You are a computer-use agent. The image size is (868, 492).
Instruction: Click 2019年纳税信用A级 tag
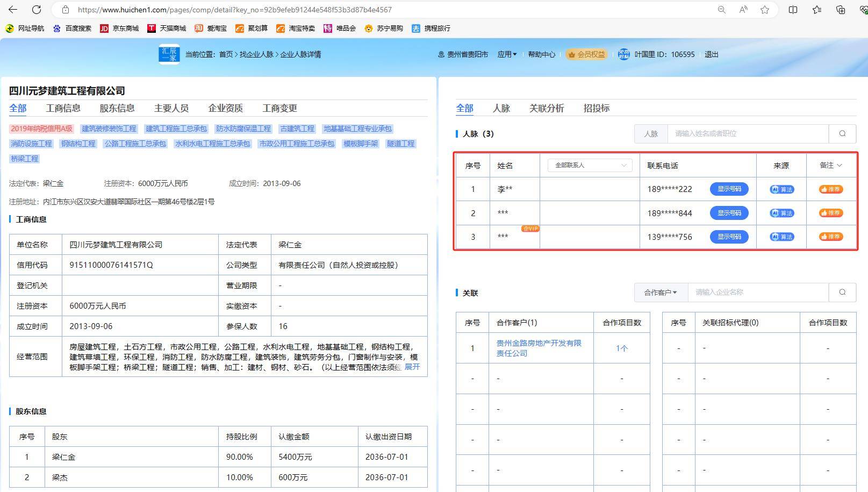coord(41,129)
